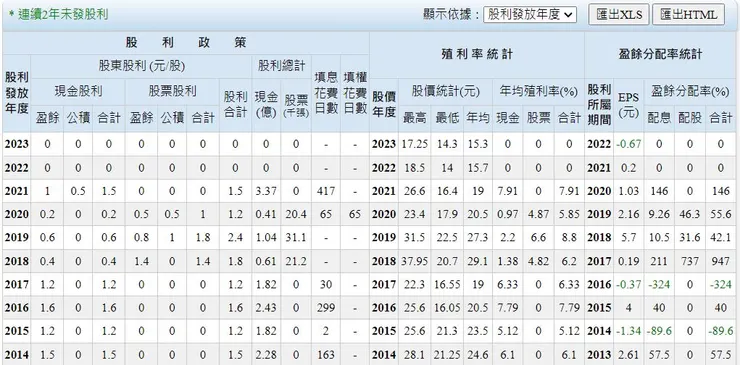
Task: Click the -1.34 EPS value
Action: [629, 331]
